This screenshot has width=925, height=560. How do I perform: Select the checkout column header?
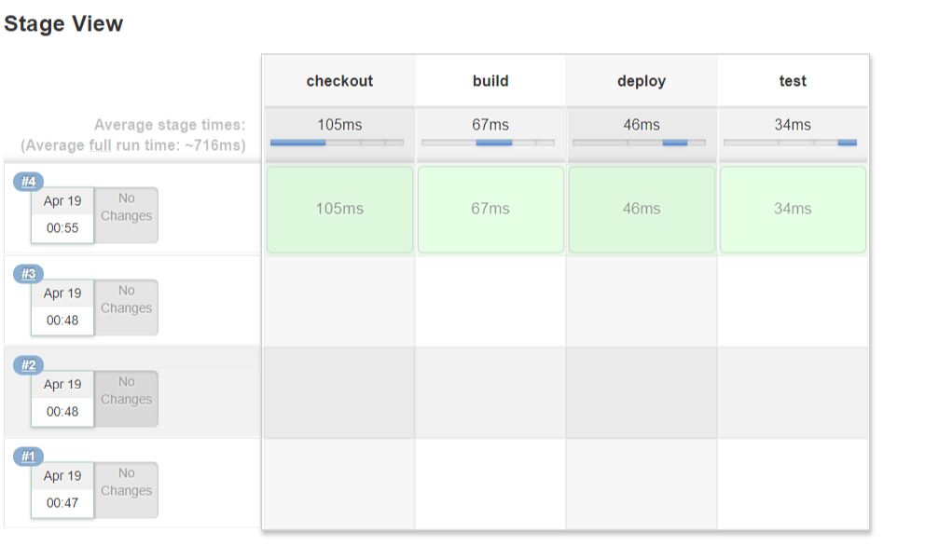(x=339, y=81)
